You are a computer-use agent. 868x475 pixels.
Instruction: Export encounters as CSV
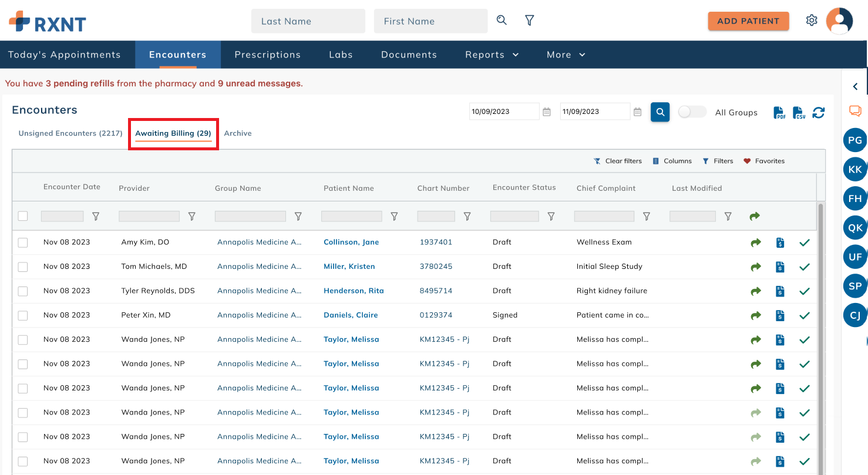click(x=799, y=112)
